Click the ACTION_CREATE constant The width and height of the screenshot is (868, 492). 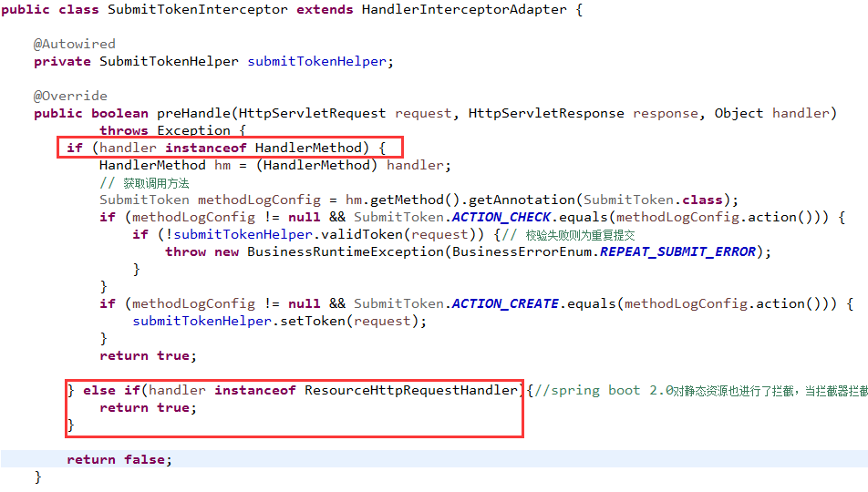[x=505, y=303]
